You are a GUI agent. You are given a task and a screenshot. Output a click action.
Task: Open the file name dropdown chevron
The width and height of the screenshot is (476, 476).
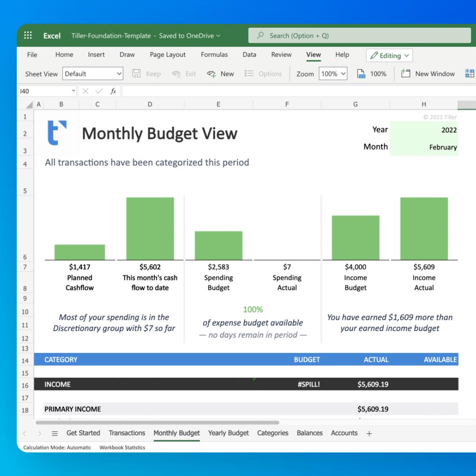pyautogui.click(x=218, y=36)
